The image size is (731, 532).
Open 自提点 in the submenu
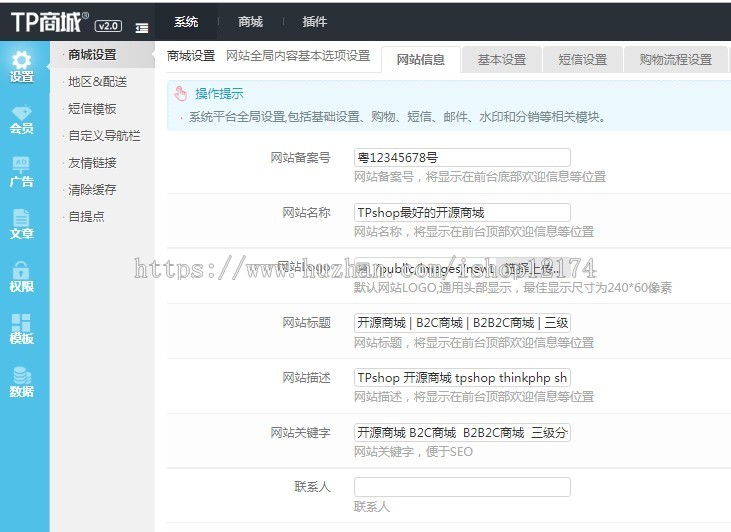point(86,216)
